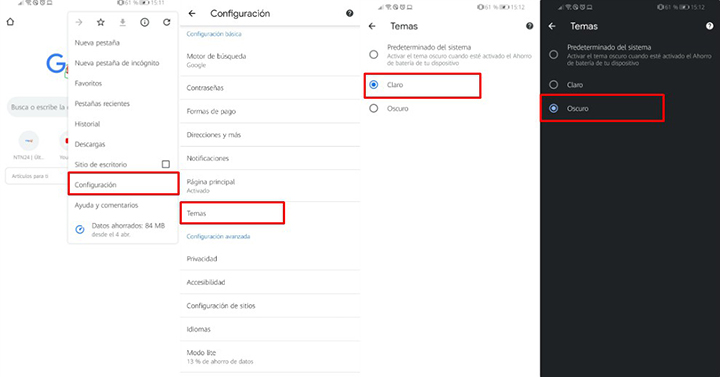Open help icon on Configuración screen

[349, 13]
